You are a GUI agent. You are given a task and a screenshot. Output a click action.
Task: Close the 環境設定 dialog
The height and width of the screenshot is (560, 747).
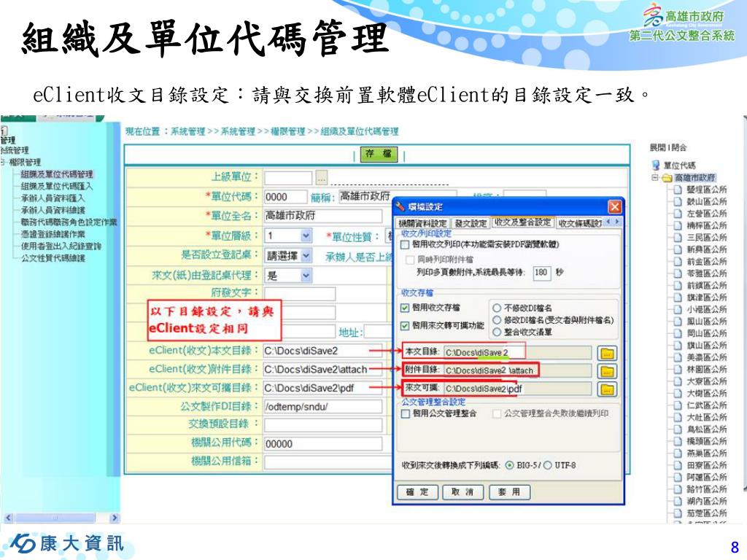click(614, 206)
